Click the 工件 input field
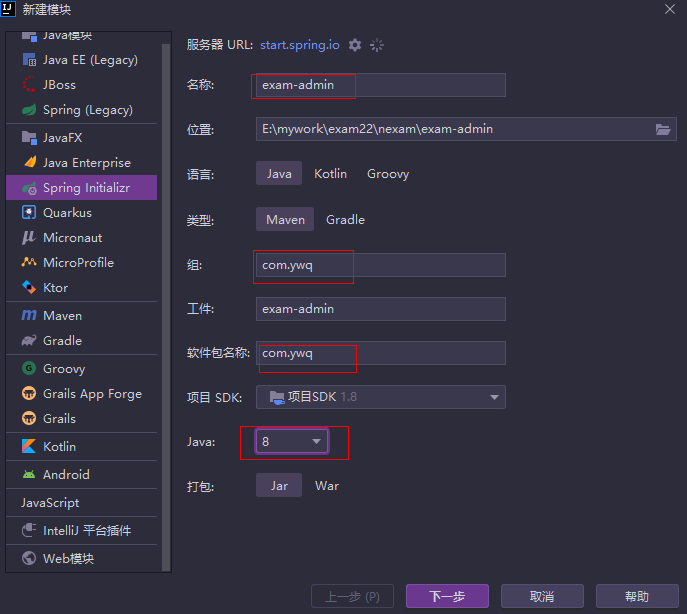 click(381, 309)
